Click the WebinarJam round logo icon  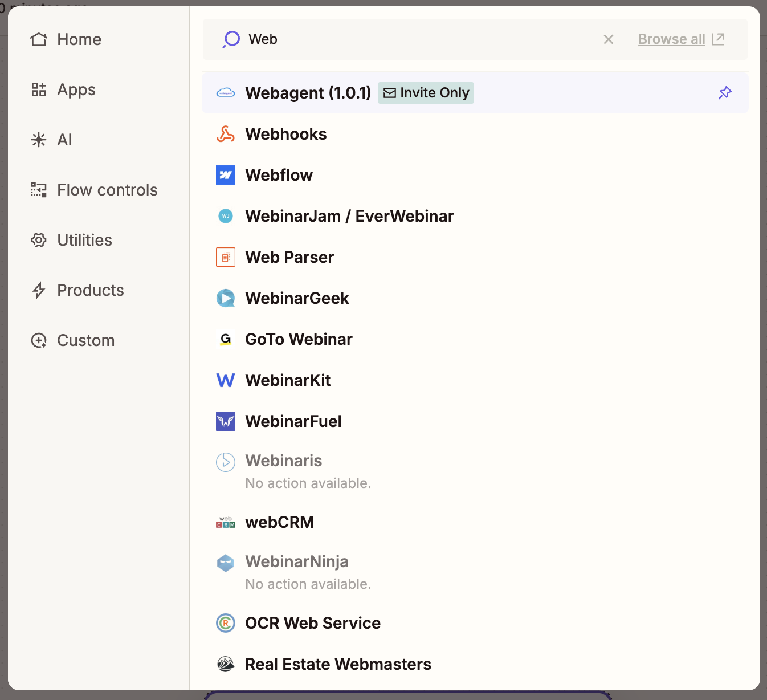[226, 216]
